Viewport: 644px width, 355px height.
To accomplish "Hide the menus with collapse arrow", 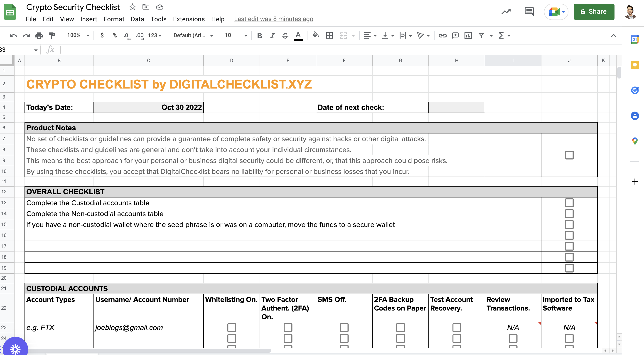I will (613, 35).
